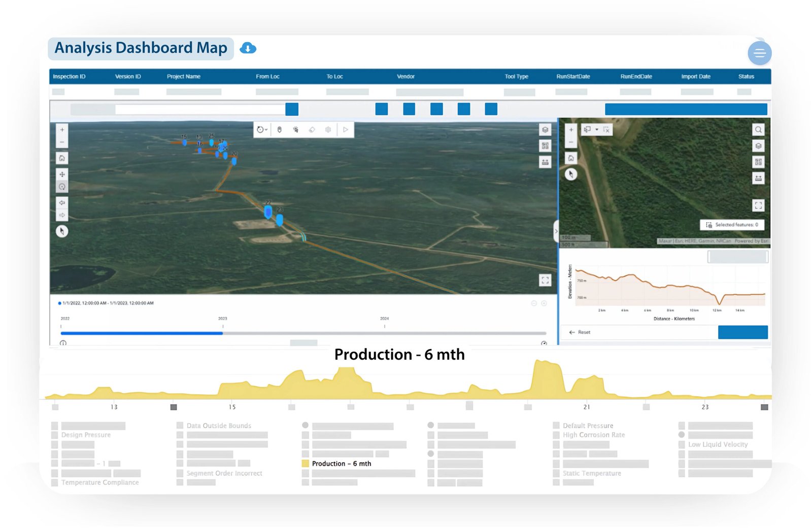
Task: Click the 3D map compass button
Action: [62, 231]
